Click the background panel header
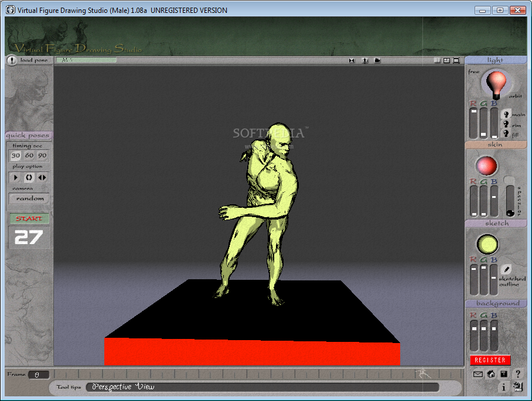 pos(496,303)
